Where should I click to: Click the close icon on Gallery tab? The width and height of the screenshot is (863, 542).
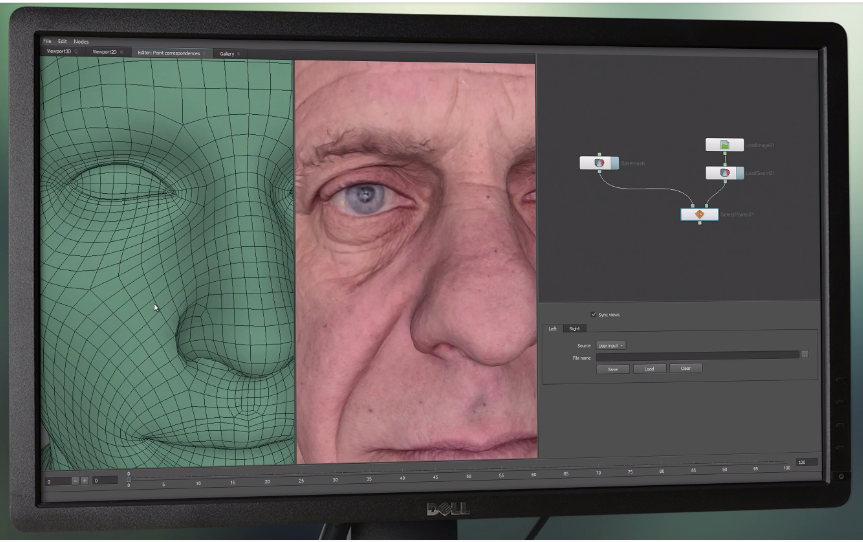239,53
